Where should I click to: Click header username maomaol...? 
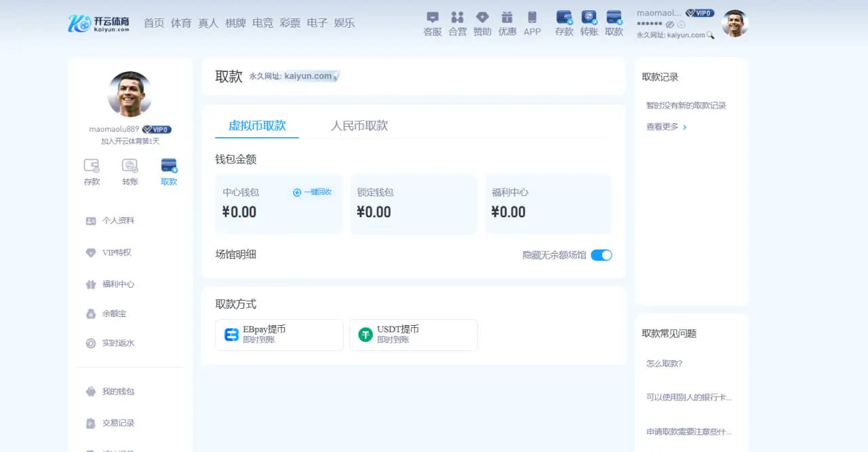[x=659, y=13]
